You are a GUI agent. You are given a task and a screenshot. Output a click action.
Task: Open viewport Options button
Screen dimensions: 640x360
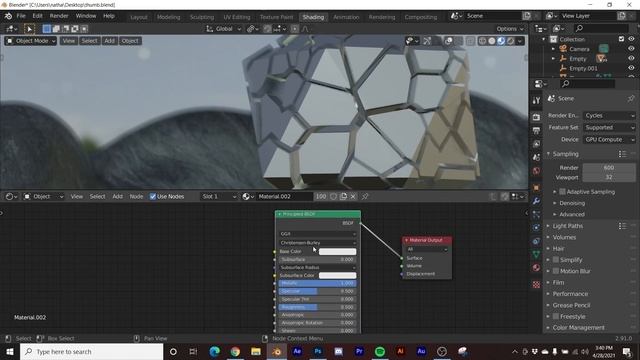510,29
